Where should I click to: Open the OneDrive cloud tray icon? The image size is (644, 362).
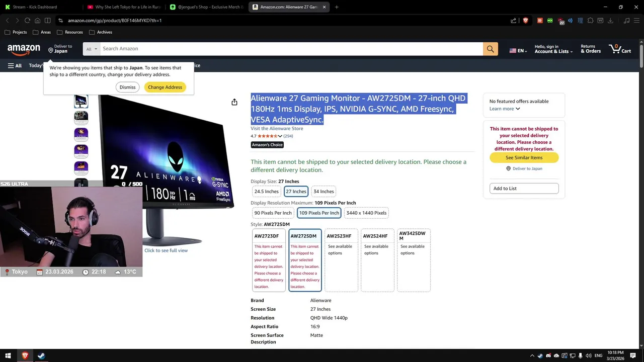tap(556, 356)
